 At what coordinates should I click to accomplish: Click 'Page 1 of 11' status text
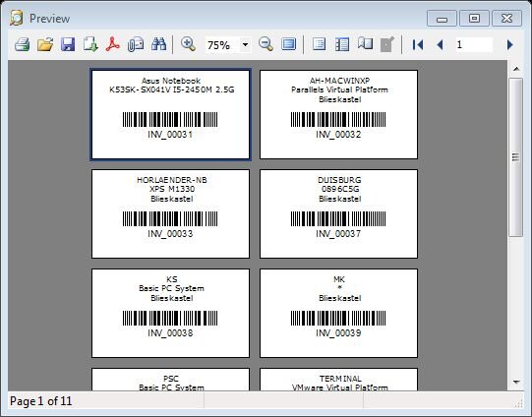pyautogui.click(x=41, y=401)
